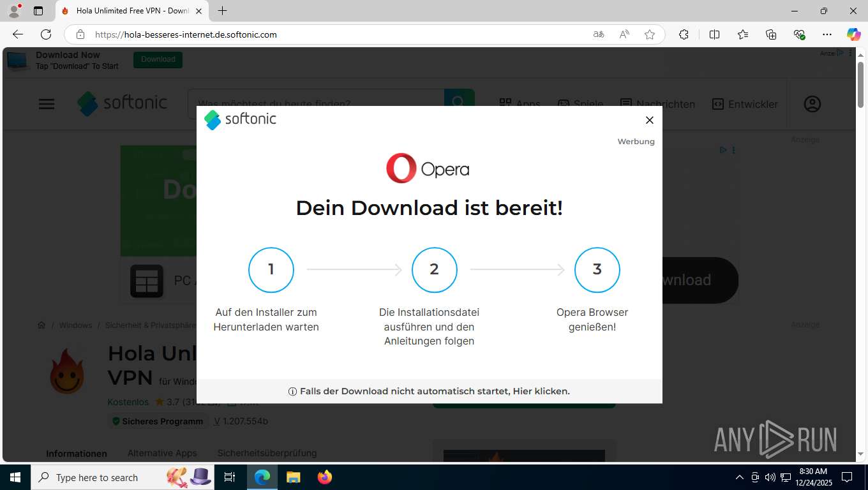Open Browser essentials
The width and height of the screenshot is (868, 490).
[799, 34]
